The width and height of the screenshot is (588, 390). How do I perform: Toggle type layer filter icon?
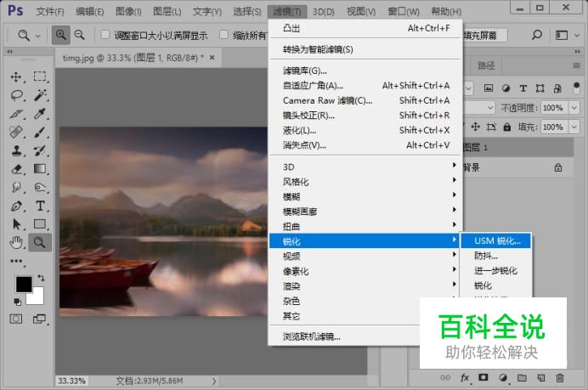coord(523,88)
